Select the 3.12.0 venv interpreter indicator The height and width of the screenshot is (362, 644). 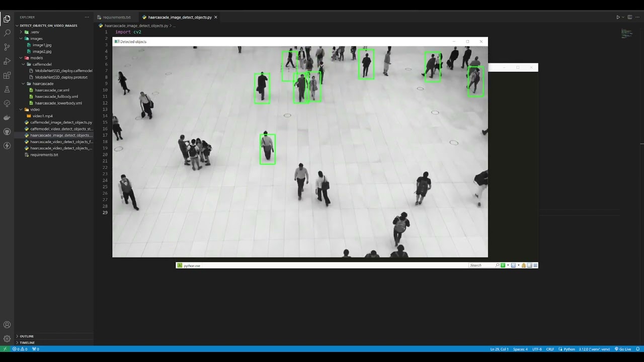(x=594, y=349)
